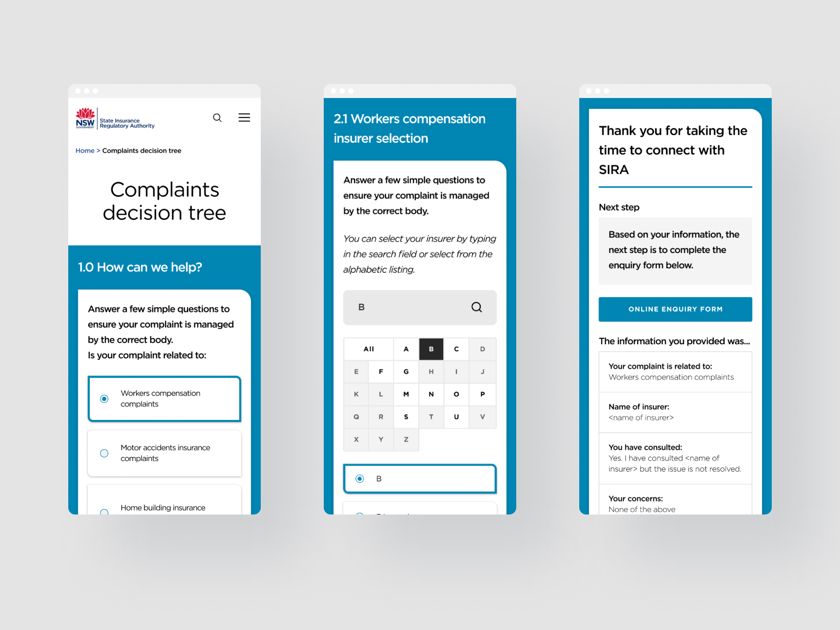Click the ONLINE ENQUIRY FORM button
The width and height of the screenshot is (840, 630).
675,308
